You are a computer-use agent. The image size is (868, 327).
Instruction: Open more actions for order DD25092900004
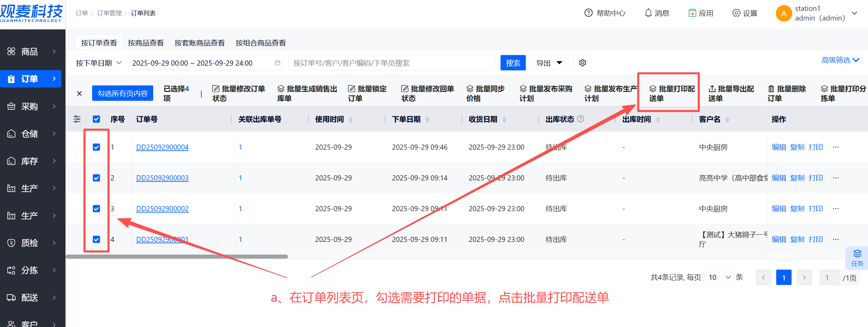click(836, 147)
